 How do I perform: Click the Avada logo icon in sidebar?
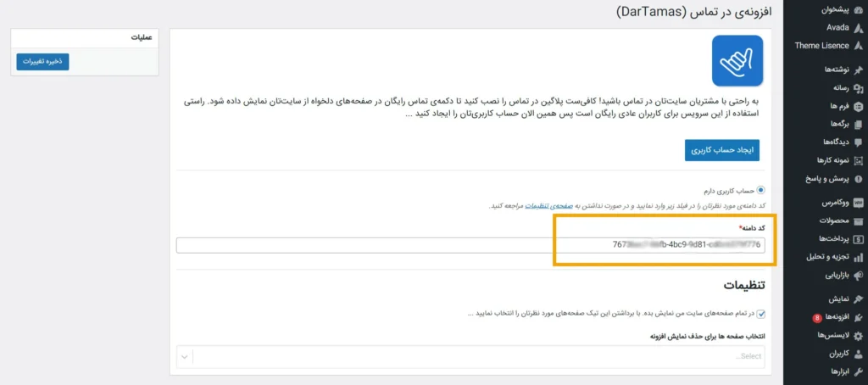(858, 27)
